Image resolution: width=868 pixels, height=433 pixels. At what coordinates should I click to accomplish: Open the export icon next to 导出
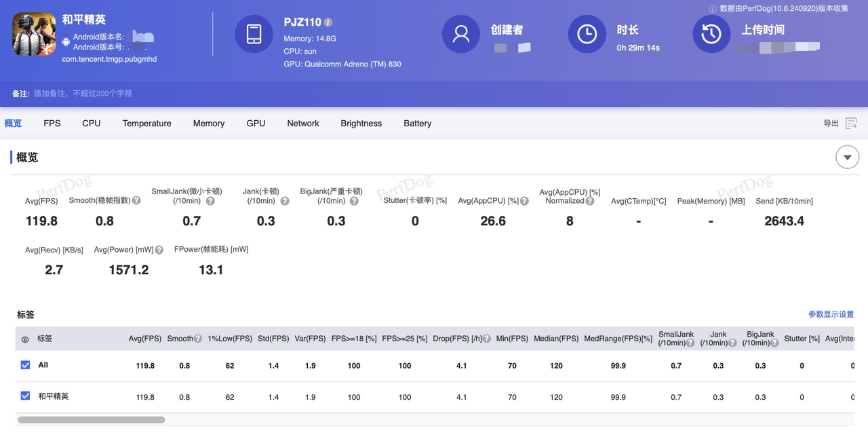point(851,123)
